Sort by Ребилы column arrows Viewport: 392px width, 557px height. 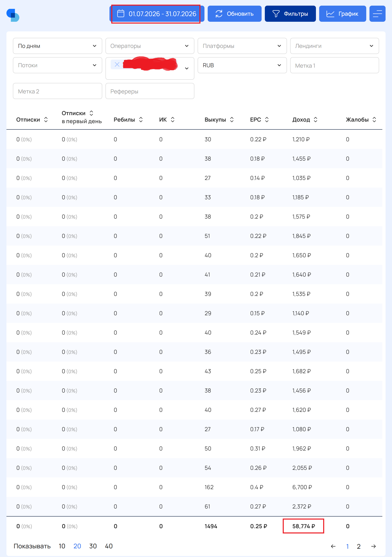pos(141,120)
